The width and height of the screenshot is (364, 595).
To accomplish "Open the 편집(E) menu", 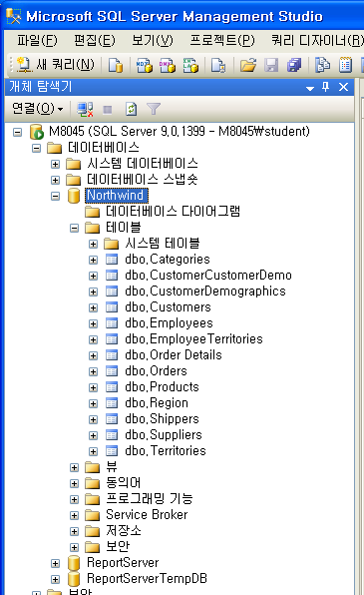I will tap(95, 40).
